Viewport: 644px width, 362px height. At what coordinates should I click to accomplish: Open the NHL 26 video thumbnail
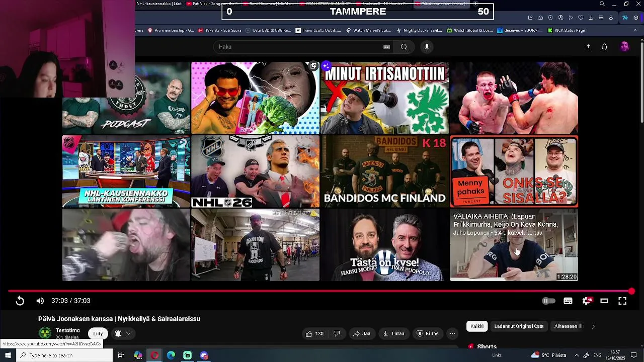[x=255, y=171]
